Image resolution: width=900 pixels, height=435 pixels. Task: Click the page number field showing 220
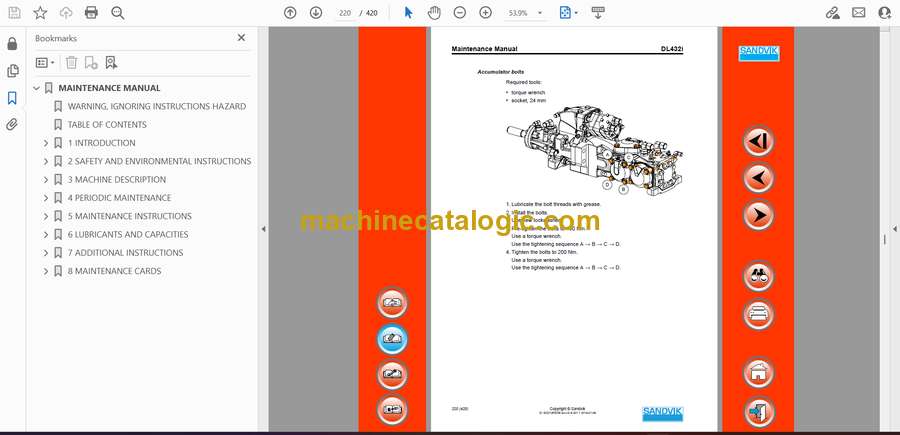(345, 13)
